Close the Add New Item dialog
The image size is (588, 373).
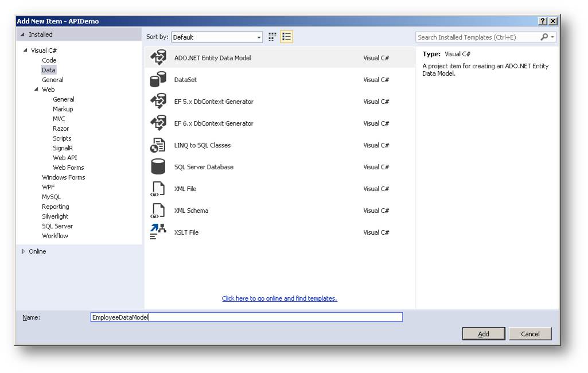[553, 21]
